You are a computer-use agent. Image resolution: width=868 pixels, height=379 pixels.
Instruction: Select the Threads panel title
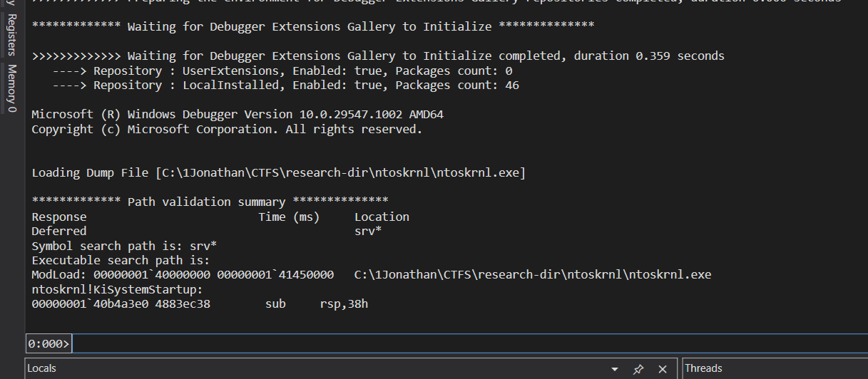click(704, 368)
